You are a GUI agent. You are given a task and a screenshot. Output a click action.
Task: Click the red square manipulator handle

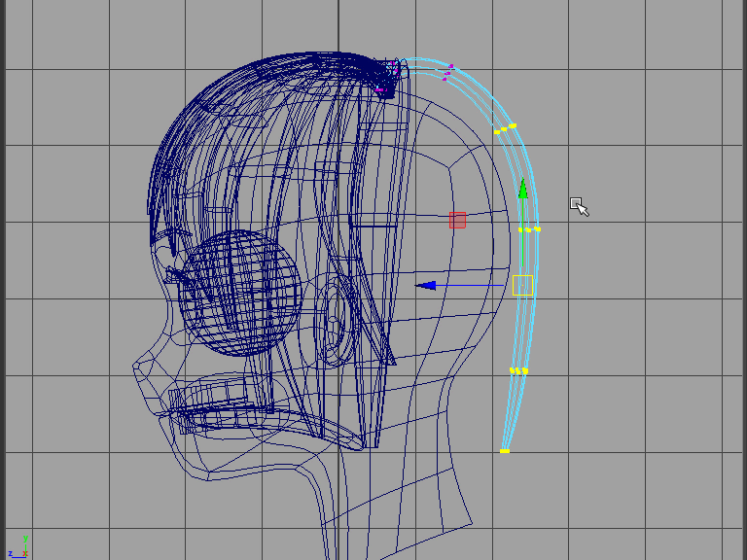pyautogui.click(x=457, y=220)
